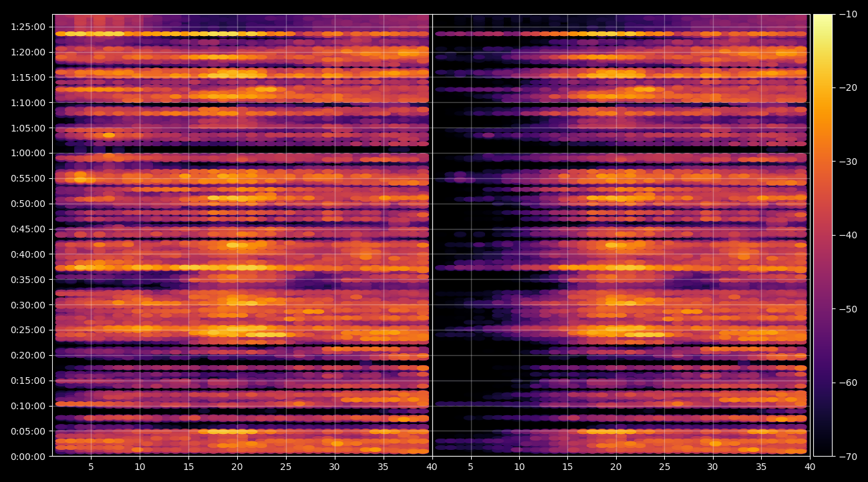Select x-axis tick 10 under right heatmap
This screenshot has height=482, width=868.
[x=519, y=467]
